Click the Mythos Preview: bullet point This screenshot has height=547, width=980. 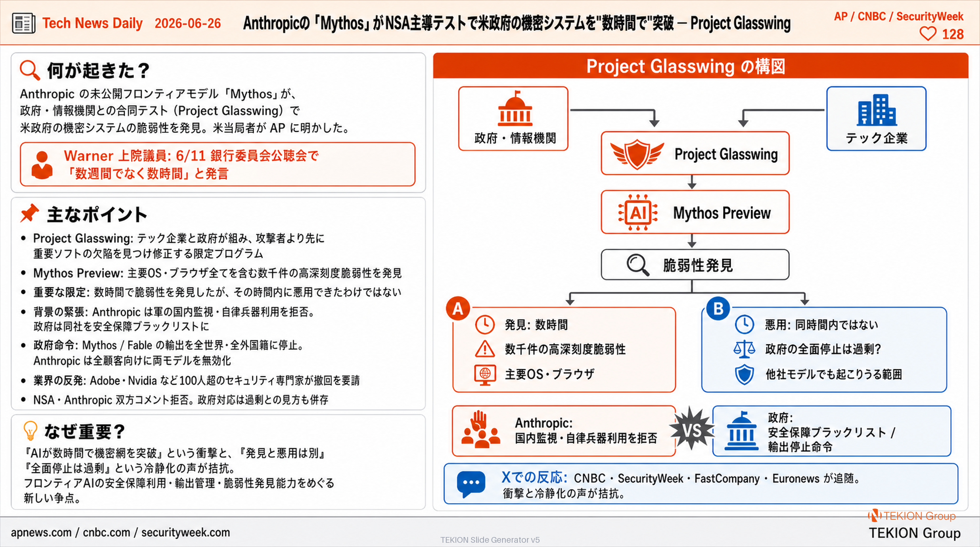217,273
